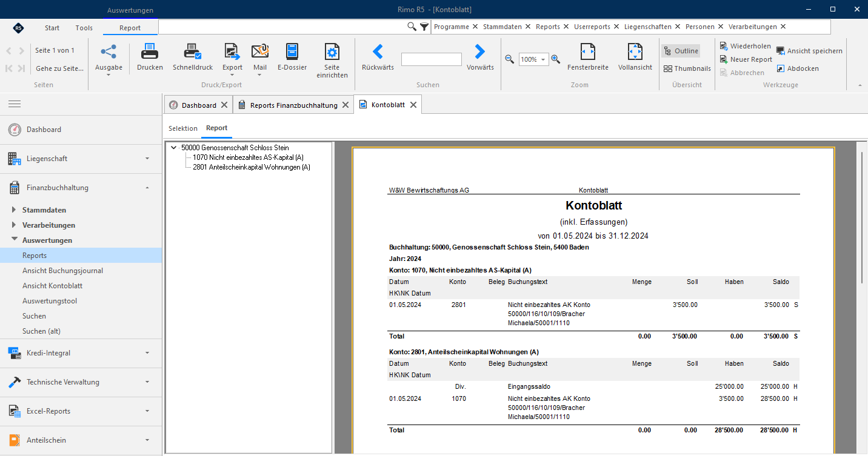Toggle Thumbnails overview panel
Screen dimensions: 868x456
(x=687, y=68)
